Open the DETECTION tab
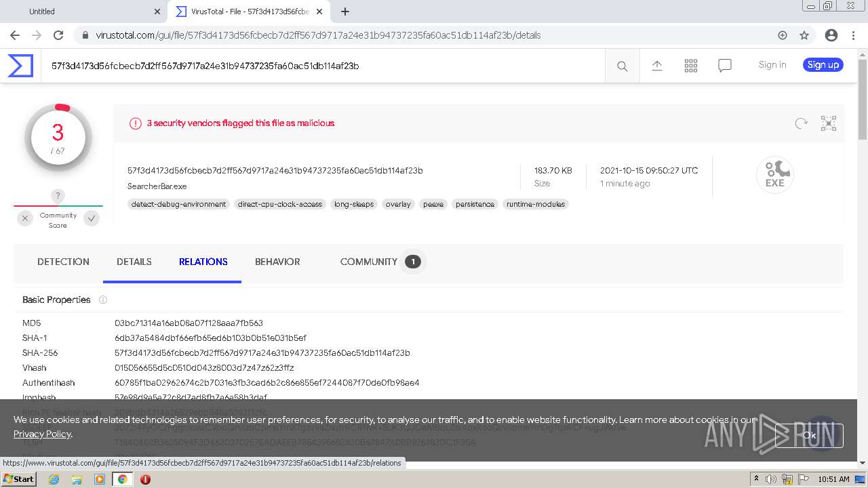 point(63,262)
